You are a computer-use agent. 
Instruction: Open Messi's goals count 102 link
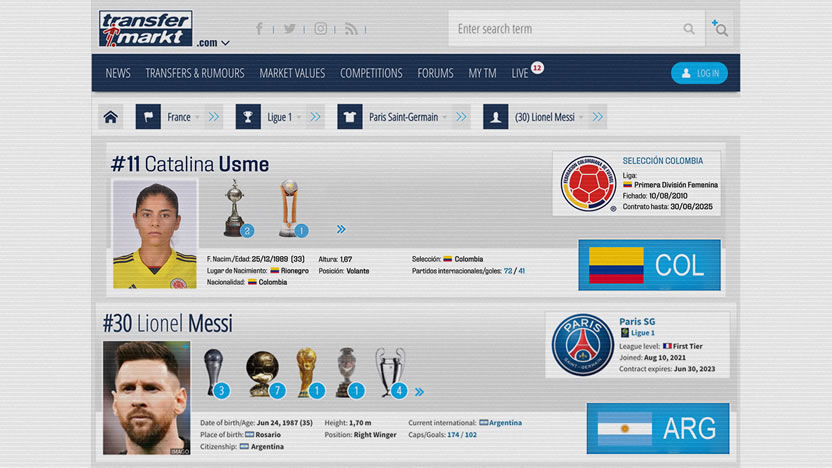[x=471, y=435]
